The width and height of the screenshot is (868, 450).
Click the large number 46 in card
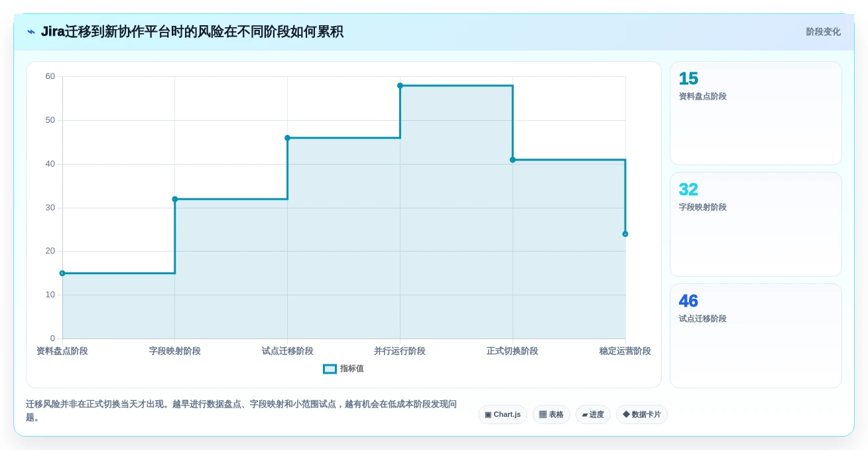point(688,301)
